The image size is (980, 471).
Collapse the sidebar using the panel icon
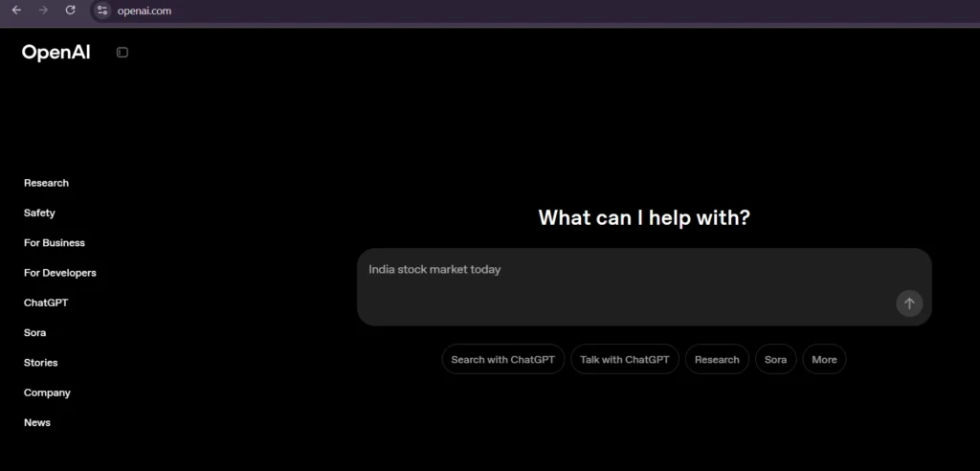[x=122, y=53]
